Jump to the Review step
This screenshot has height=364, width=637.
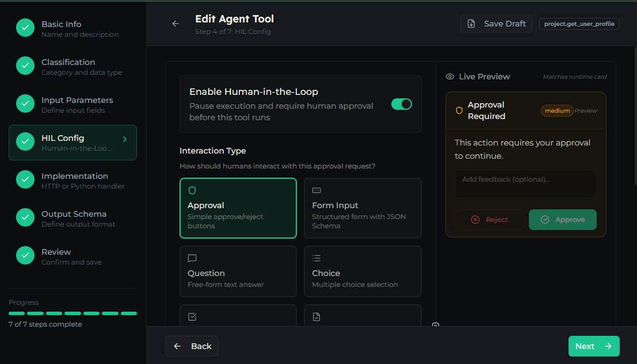click(x=73, y=256)
